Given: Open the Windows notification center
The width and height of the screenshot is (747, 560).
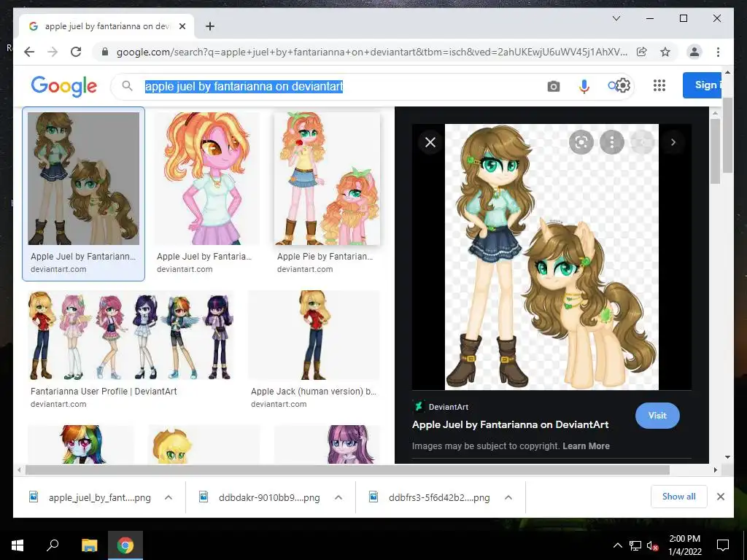Looking at the screenshot, I should point(723,545).
